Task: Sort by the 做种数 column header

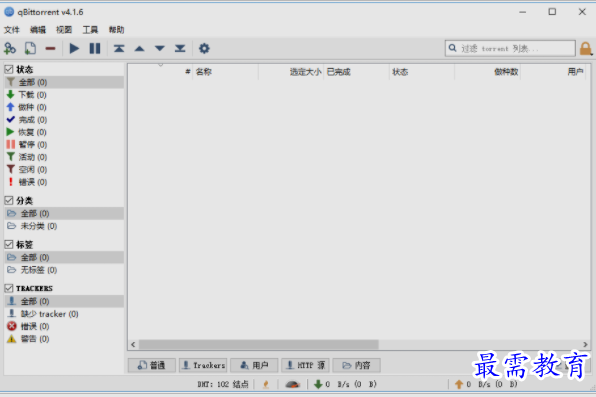Action: tap(487, 71)
